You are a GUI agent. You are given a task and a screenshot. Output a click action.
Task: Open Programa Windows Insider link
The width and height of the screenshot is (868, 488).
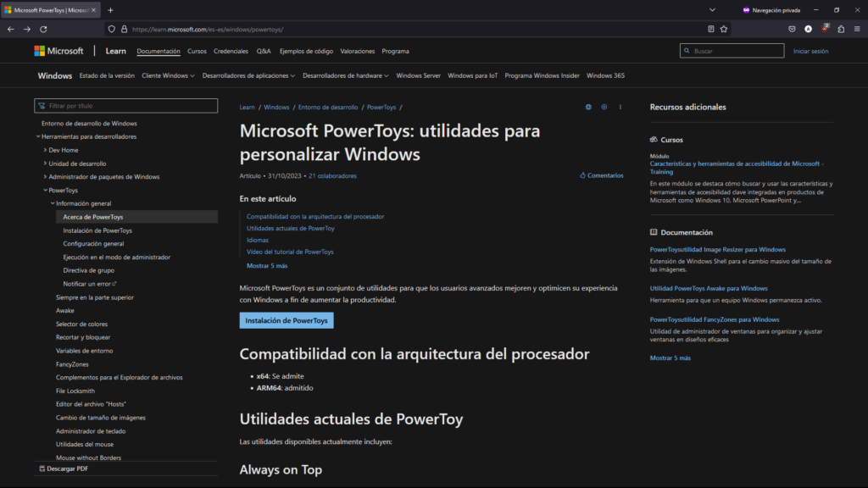[x=542, y=75]
